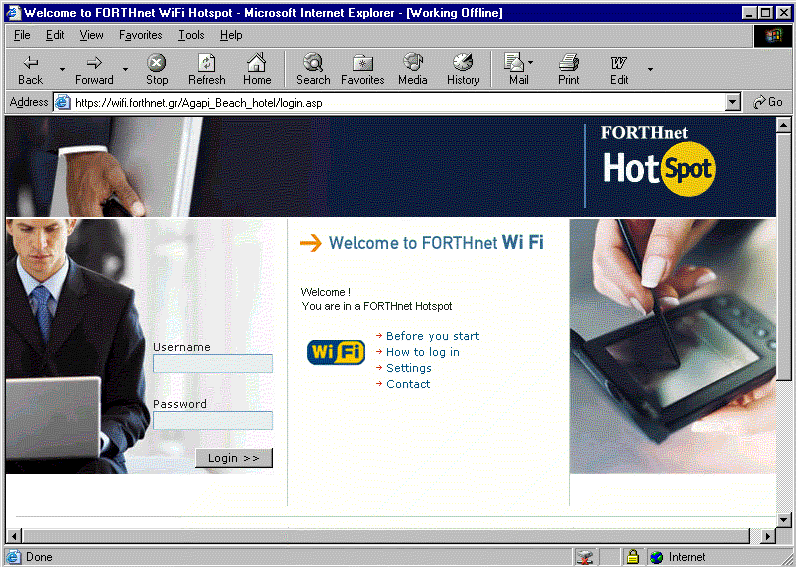Click the Windows logo throbber
Screen dimensions: 796x567
[773, 36]
